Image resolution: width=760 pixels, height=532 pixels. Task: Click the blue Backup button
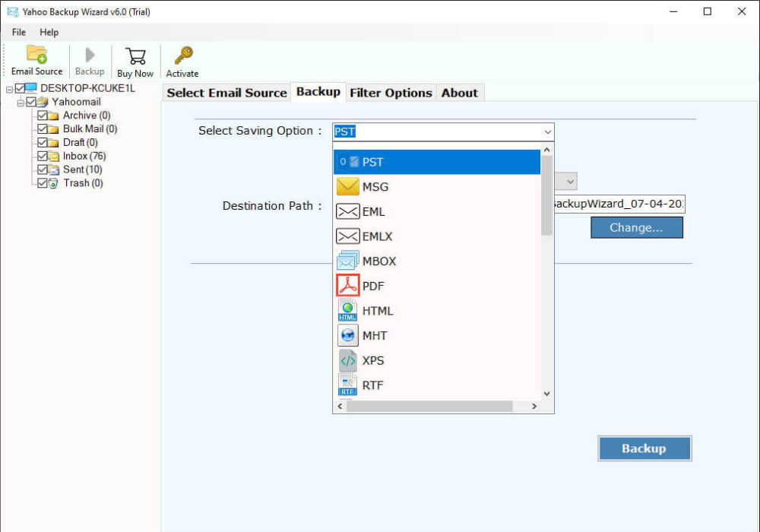pos(644,448)
